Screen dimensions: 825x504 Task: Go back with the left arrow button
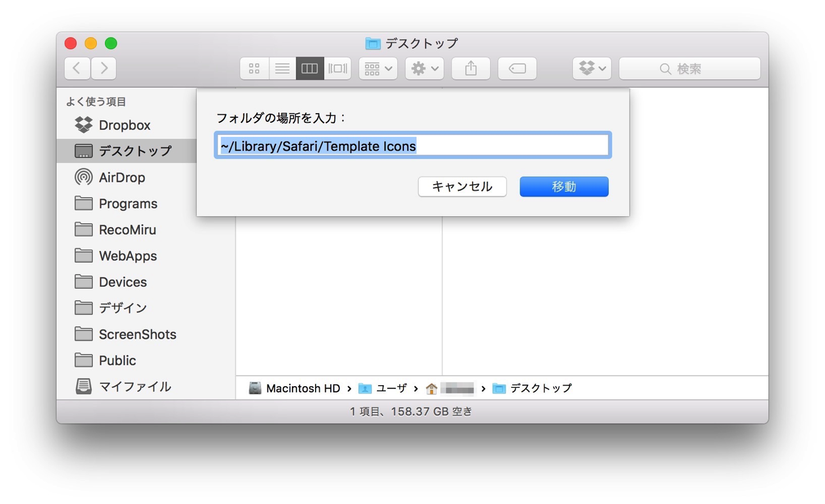point(77,69)
